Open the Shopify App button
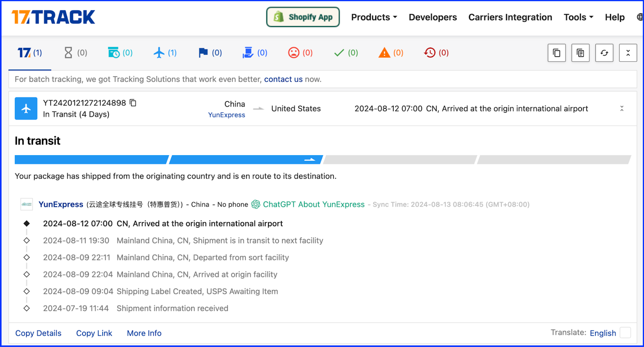 (303, 17)
